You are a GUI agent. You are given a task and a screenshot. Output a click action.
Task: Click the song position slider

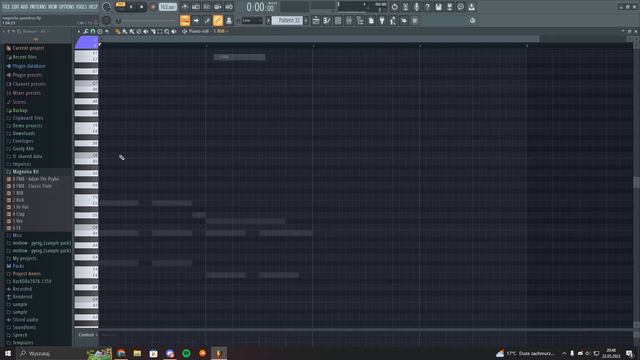[147, 20]
